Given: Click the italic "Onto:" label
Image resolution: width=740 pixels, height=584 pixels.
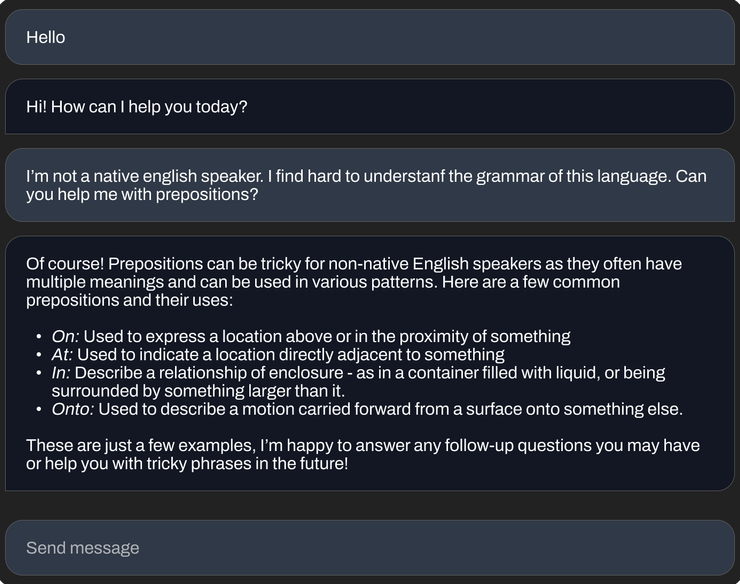Looking at the screenshot, I should click(72, 409).
